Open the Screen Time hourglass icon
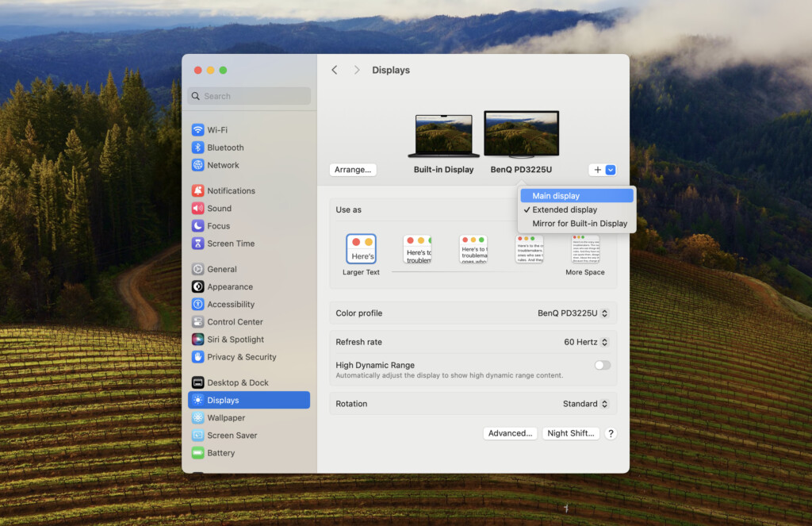Screen dimensions: 812x526 pos(197,244)
